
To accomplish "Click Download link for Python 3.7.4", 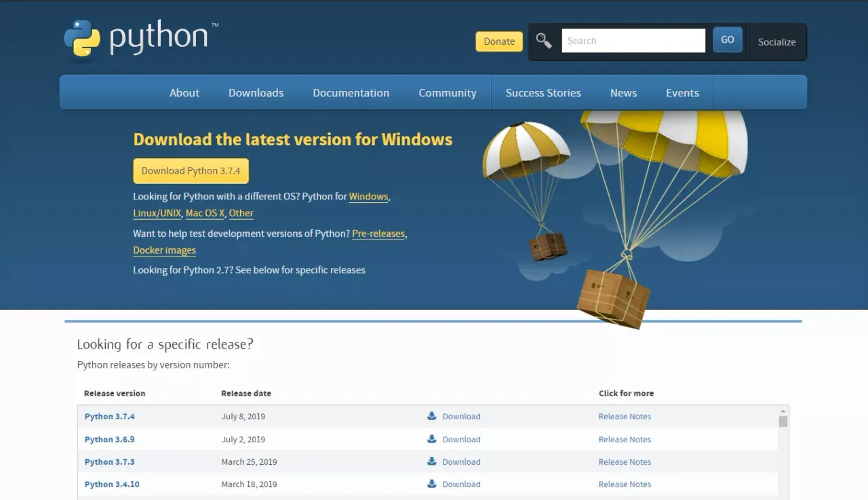I will [461, 417].
